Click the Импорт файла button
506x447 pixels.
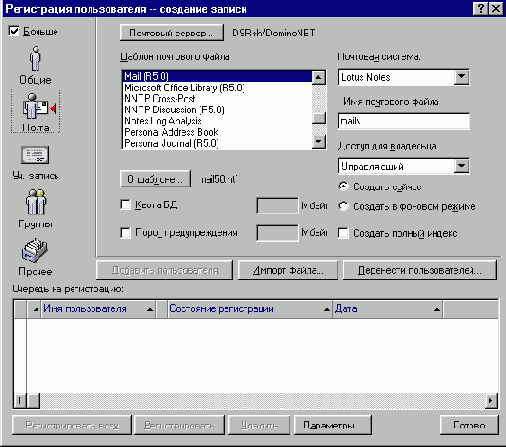click(x=288, y=270)
